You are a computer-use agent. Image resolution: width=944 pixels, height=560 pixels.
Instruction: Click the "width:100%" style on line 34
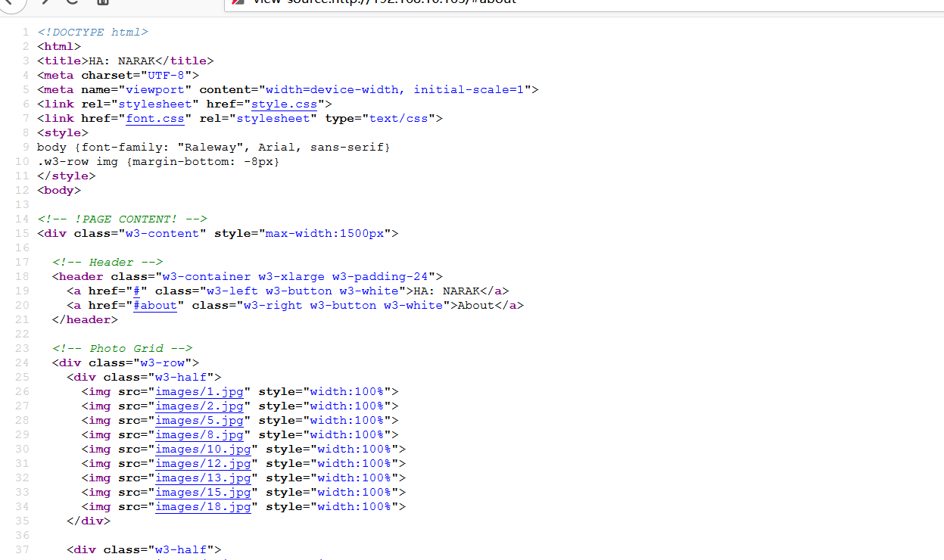pos(354,506)
